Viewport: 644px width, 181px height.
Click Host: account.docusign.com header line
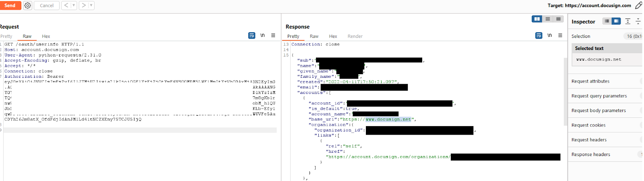pyautogui.click(x=41, y=50)
